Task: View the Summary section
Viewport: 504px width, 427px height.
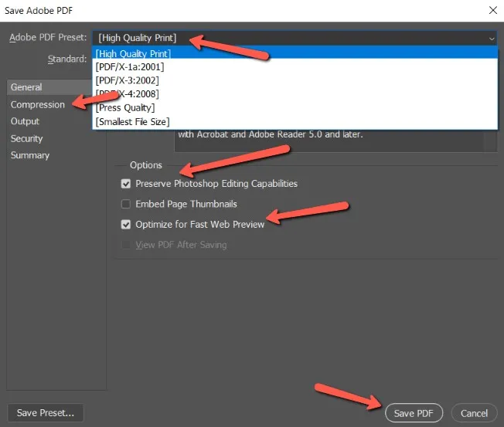Action: pyautogui.click(x=30, y=155)
